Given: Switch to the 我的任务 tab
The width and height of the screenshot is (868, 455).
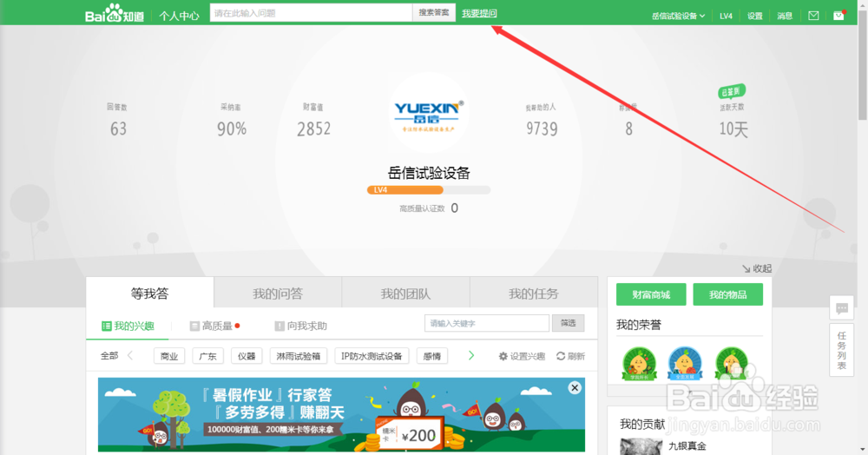Looking at the screenshot, I should (533, 293).
